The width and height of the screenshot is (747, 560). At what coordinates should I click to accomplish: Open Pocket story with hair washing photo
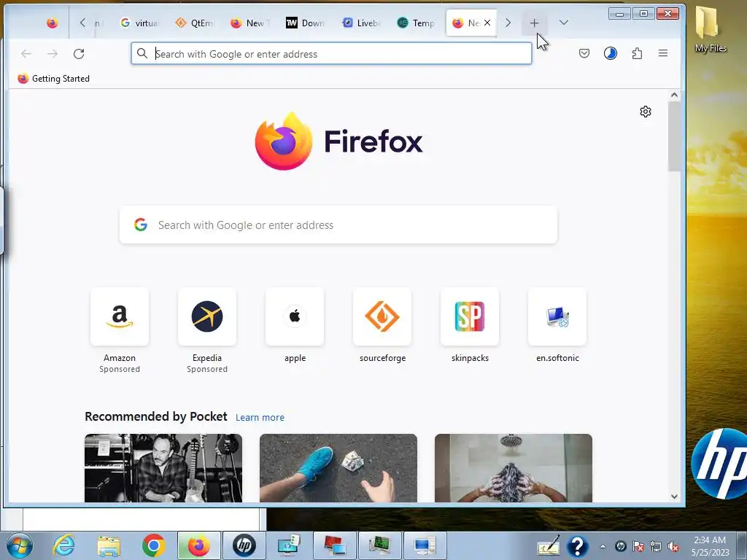[513, 468]
